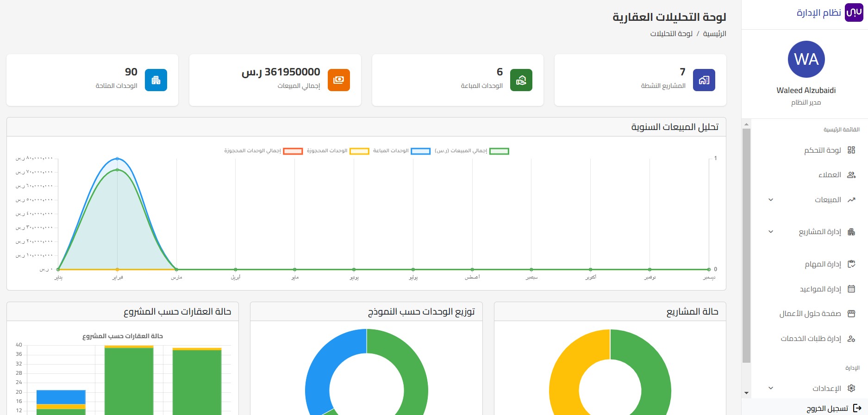Click the purple app logo icon
The width and height of the screenshot is (868, 415).
854,12
